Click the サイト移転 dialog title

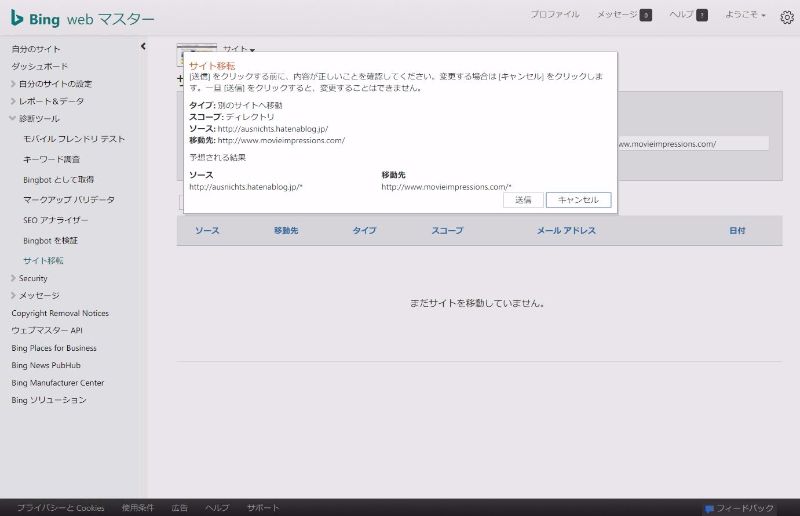pyautogui.click(x=212, y=66)
